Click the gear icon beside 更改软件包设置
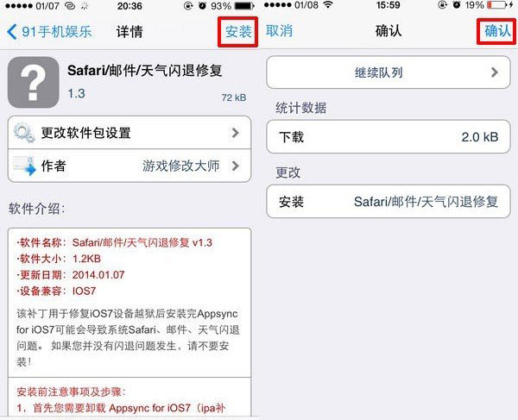This screenshot has height=420, width=518. pos(24,133)
